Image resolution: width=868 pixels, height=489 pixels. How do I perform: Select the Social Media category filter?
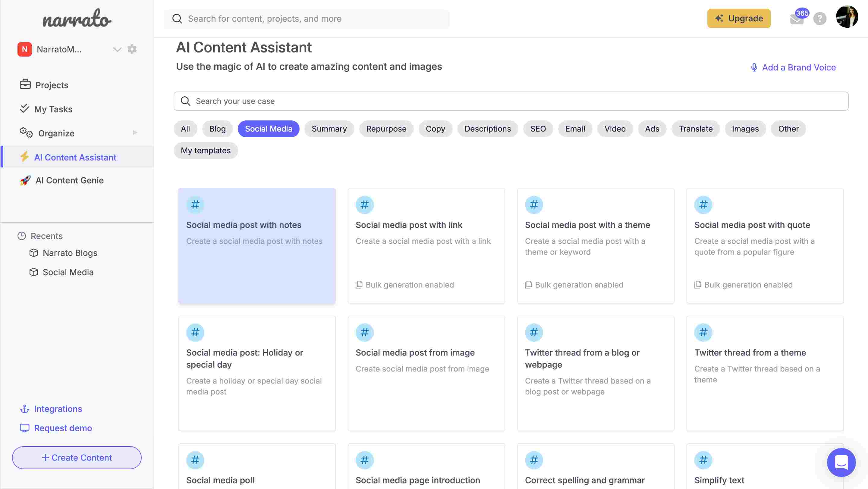click(x=269, y=129)
